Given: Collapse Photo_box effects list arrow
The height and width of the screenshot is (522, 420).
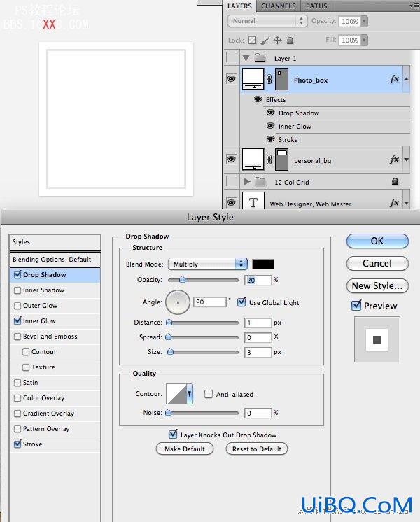Looking at the screenshot, I should click(x=406, y=79).
